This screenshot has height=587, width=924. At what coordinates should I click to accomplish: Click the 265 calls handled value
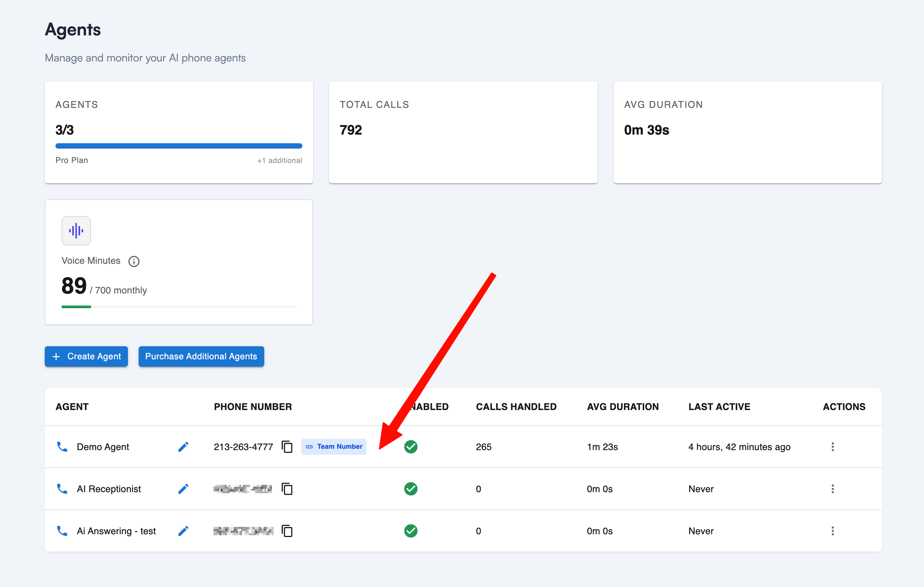click(x=484, y=447)
